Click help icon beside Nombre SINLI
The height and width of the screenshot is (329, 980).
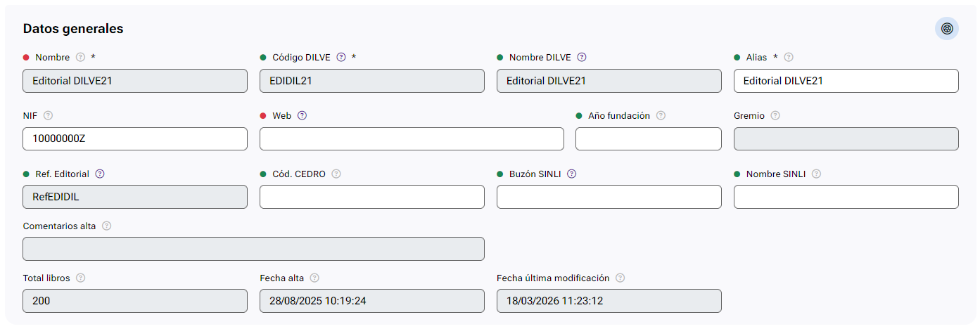coord(816,174)
